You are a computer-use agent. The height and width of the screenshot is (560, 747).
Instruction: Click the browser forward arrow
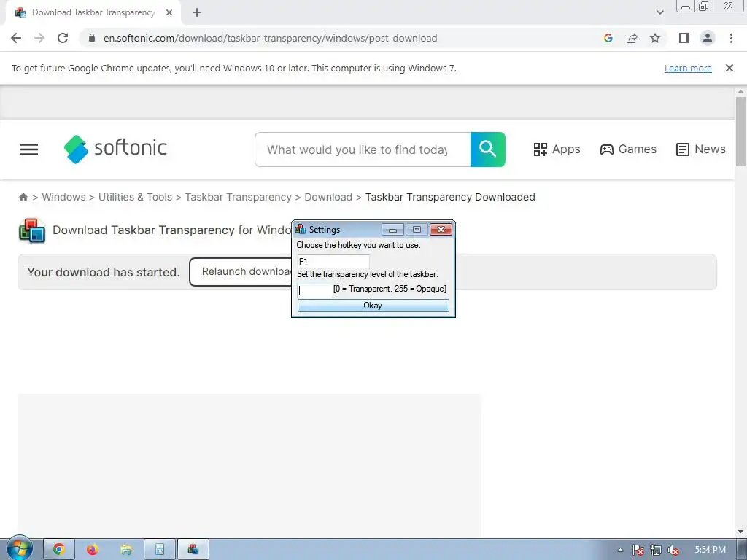pyautogui.click(x=39, y=38)
